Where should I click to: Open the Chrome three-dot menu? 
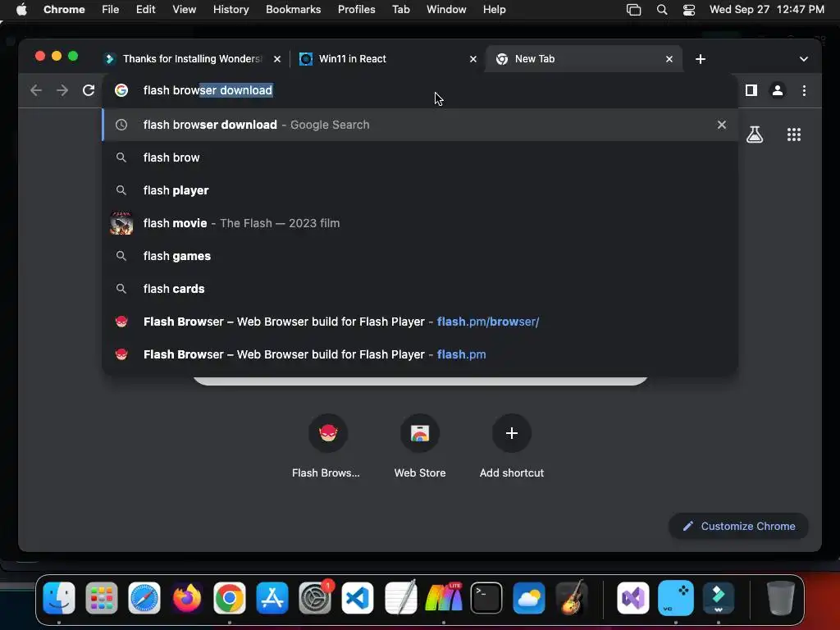click(x=804, y=90)
